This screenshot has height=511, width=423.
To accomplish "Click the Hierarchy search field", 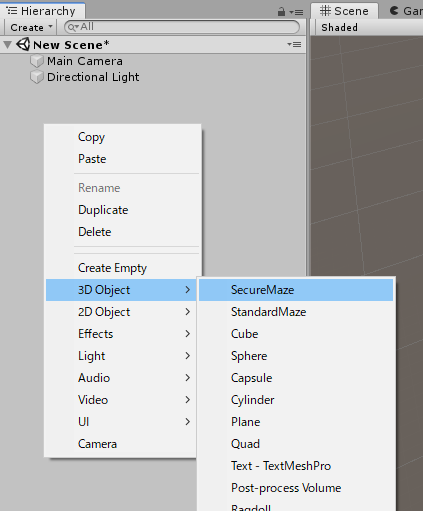I will [182, 27].
